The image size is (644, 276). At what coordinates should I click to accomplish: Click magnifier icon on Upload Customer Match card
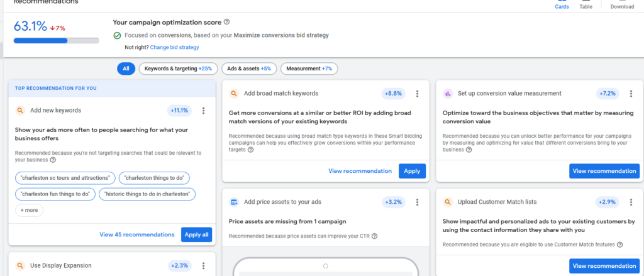tap(448, 202)
